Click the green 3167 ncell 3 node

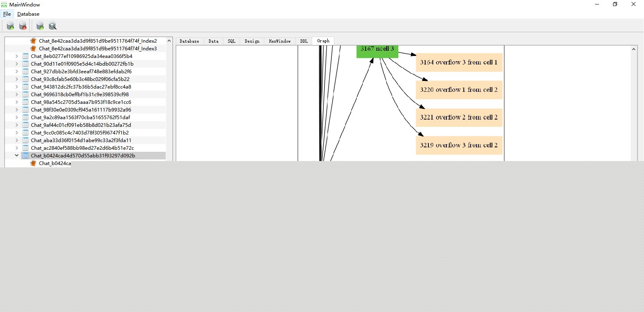tap(377, 52)
